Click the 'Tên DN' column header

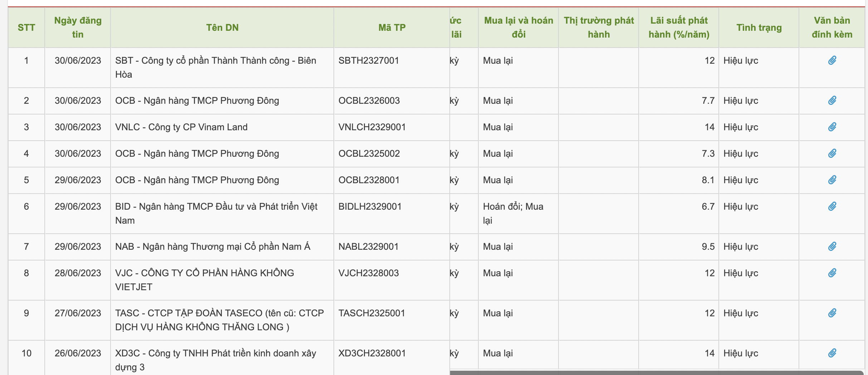222,28
